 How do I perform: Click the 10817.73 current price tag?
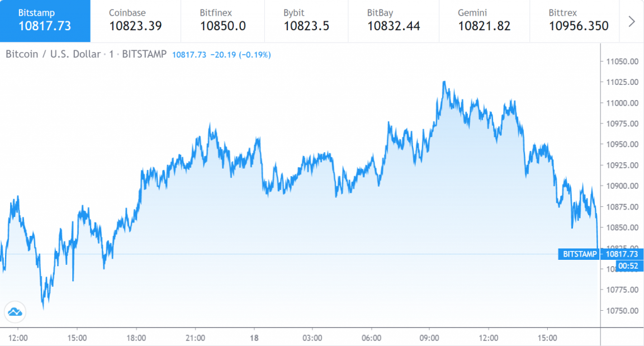(x=622, y=254)
